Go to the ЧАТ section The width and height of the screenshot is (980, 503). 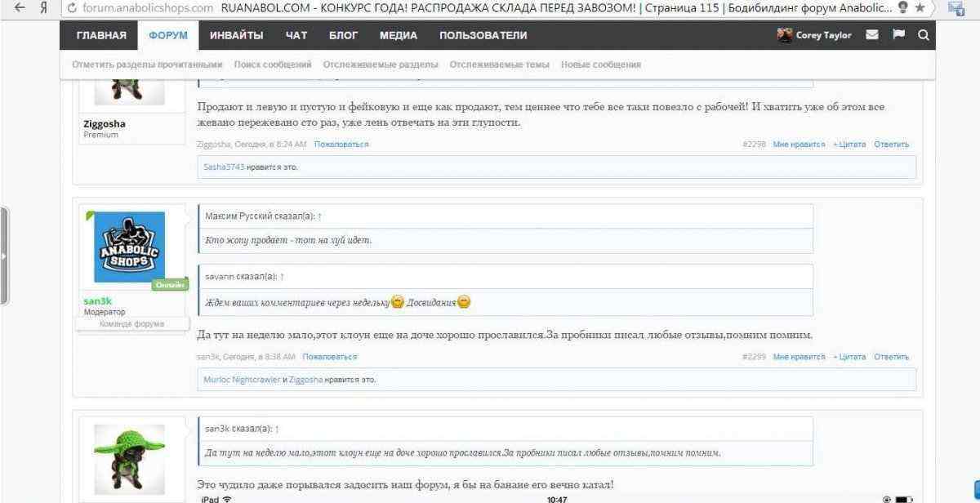tap(296, 35)
